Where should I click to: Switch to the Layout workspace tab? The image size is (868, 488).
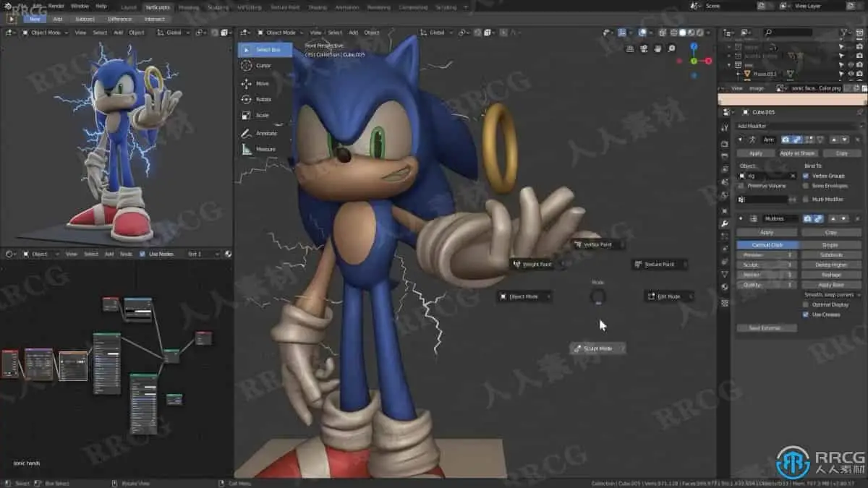128,7
